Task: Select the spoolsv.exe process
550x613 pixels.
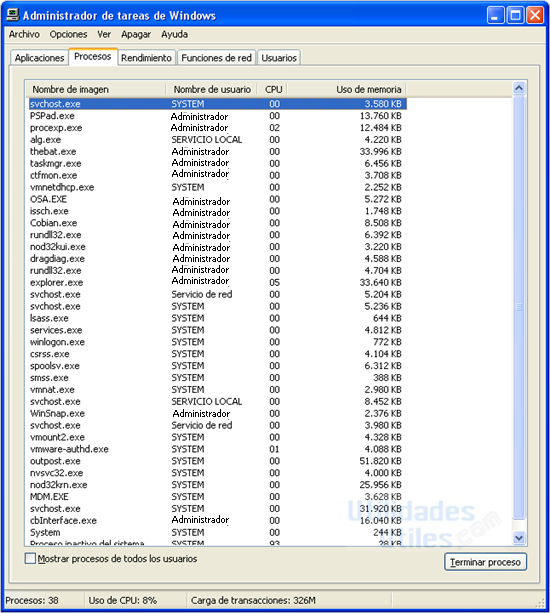Action: [217, 366]
